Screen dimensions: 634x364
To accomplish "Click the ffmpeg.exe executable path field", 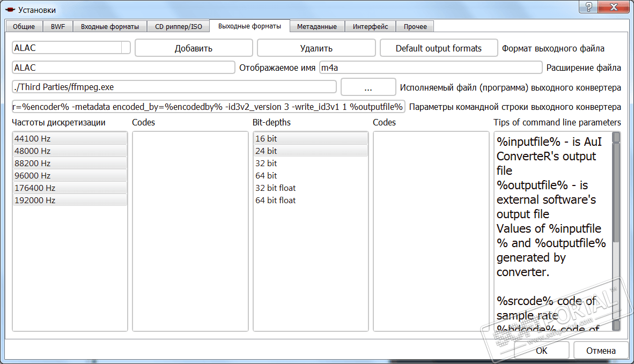I will [174, 87].
